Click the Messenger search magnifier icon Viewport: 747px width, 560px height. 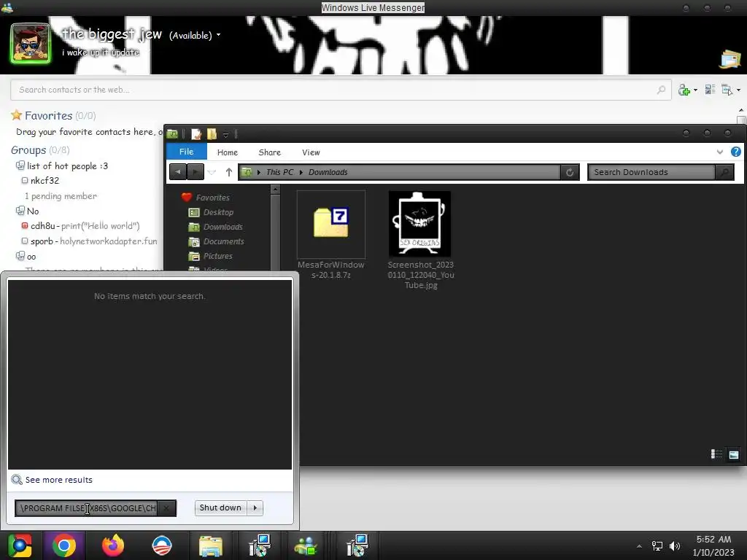[x=661, y=90]
